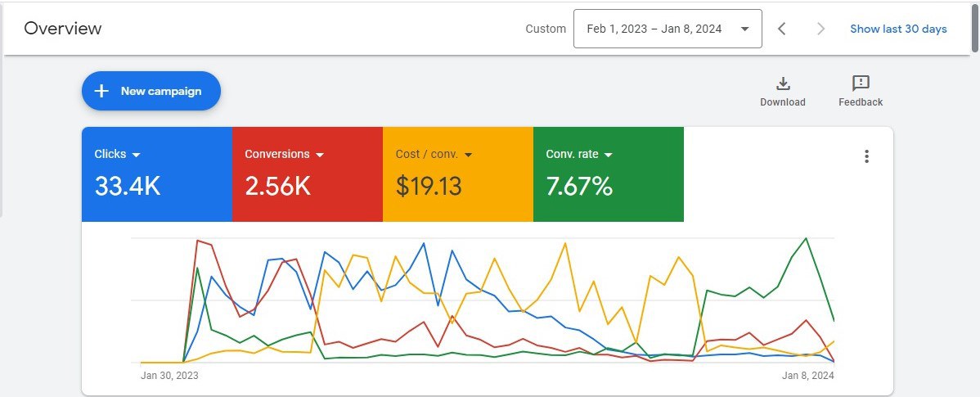980x397 pixels.
Task: Go to previous date range arrow
Action: [x=781, y=29]
